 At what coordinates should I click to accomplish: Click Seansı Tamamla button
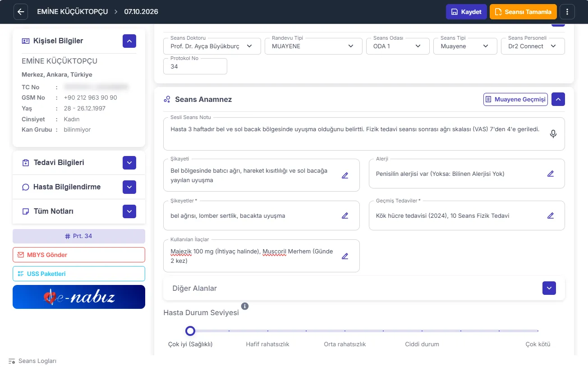tap(523, 12)
